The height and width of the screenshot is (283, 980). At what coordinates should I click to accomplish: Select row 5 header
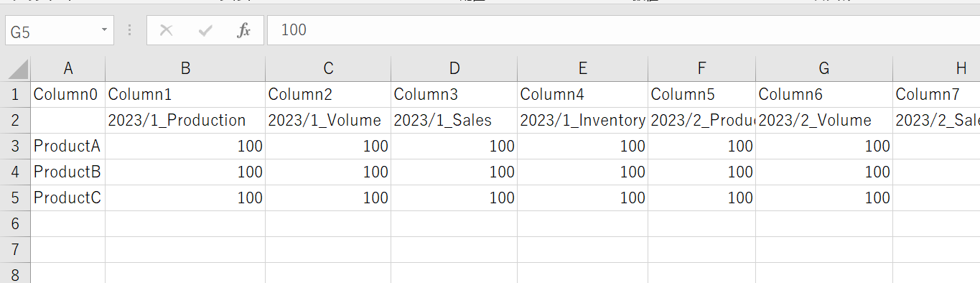[x=15, y=198]
